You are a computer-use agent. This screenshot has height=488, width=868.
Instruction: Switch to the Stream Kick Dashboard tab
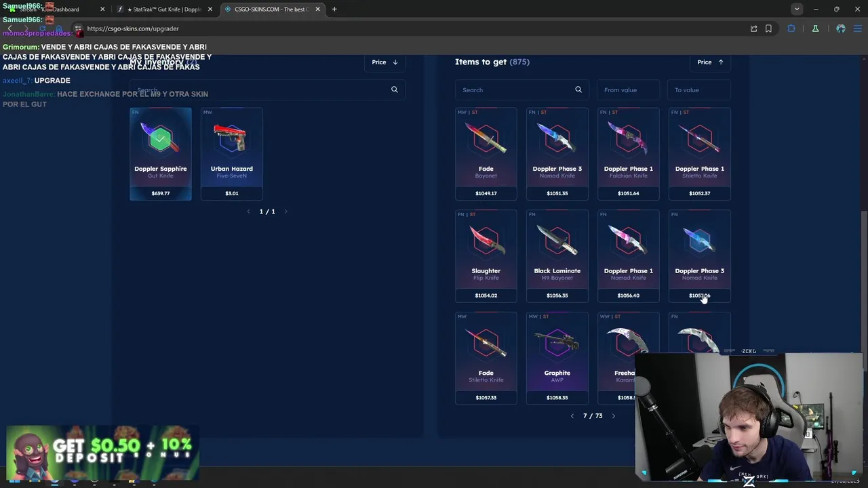coord(58,9)
